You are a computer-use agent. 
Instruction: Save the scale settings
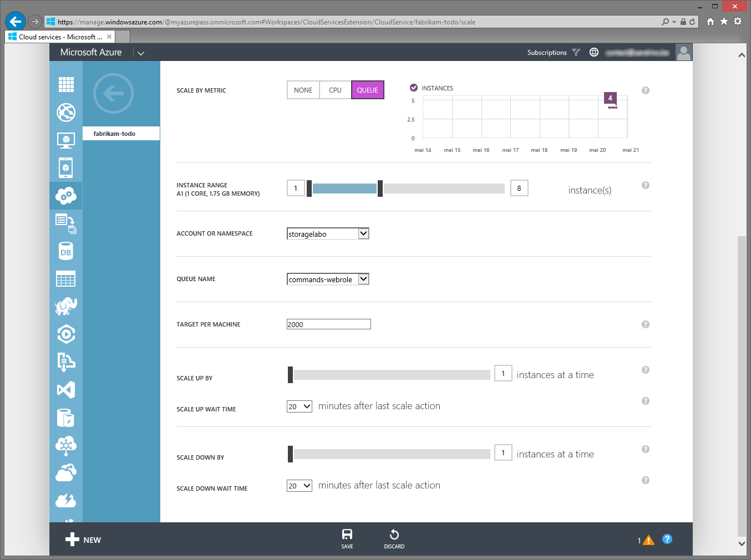coord(347,539)
